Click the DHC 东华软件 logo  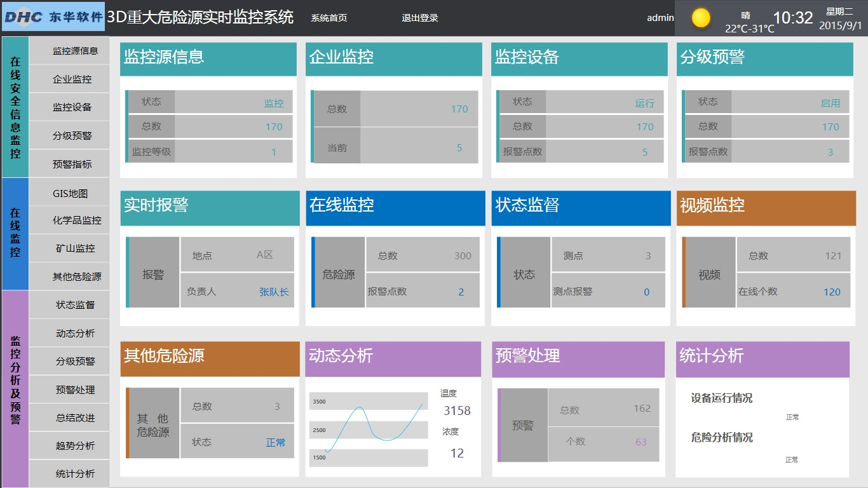[x=53, y=17]
